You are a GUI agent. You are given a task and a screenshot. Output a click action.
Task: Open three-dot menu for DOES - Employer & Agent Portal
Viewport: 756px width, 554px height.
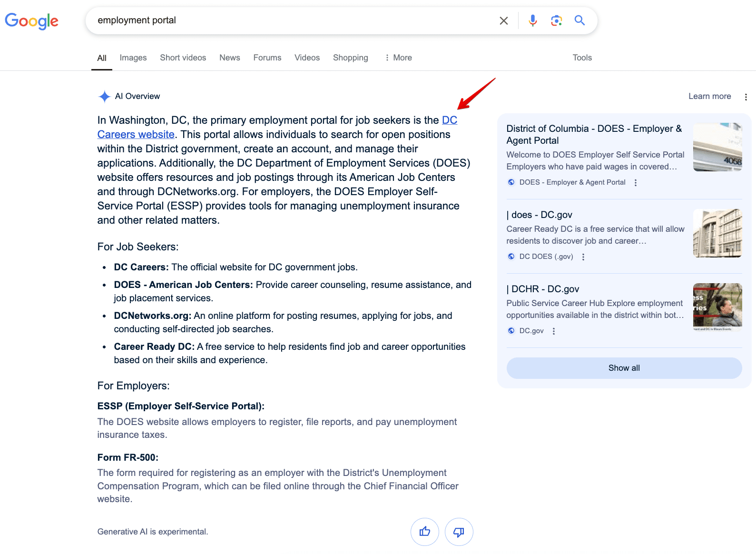635,182
